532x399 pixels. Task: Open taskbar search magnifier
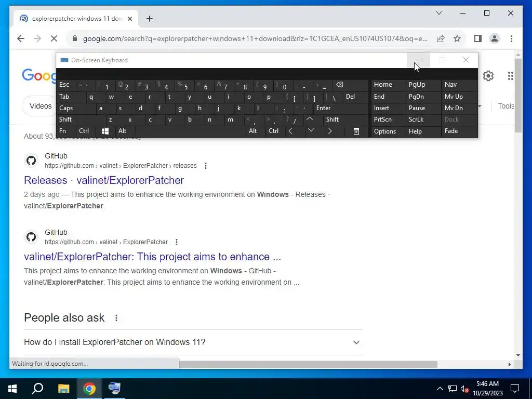[x=37, y=389]
